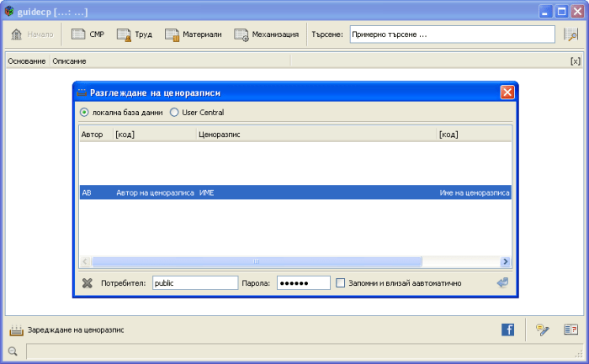Open the Материали toolbar item
This screenshot has height=364, width=589.
193,34
